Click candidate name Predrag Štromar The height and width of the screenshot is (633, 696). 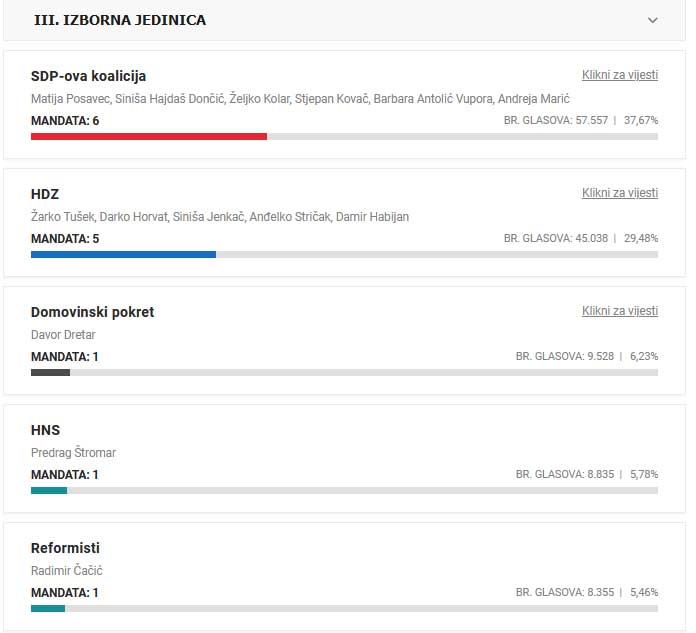coord(73,452)
